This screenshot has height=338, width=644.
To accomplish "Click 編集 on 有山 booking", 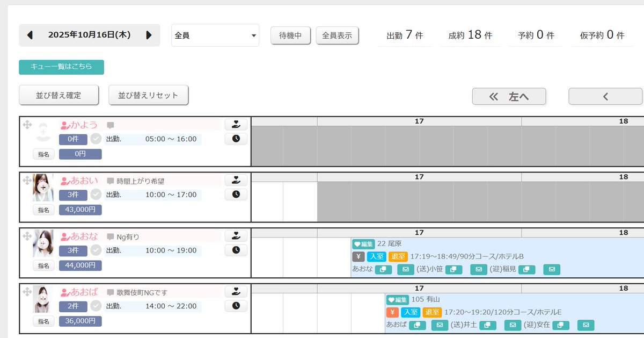I will click(398, 300).
